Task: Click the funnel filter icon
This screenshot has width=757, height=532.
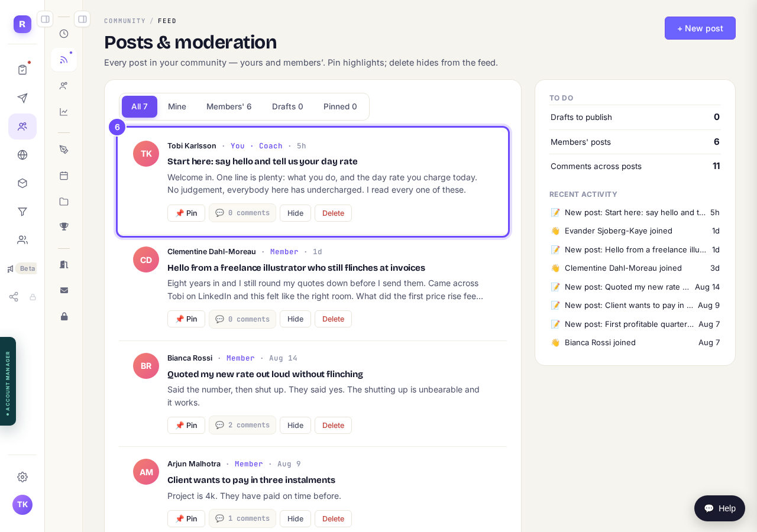Action: [22, 212]
